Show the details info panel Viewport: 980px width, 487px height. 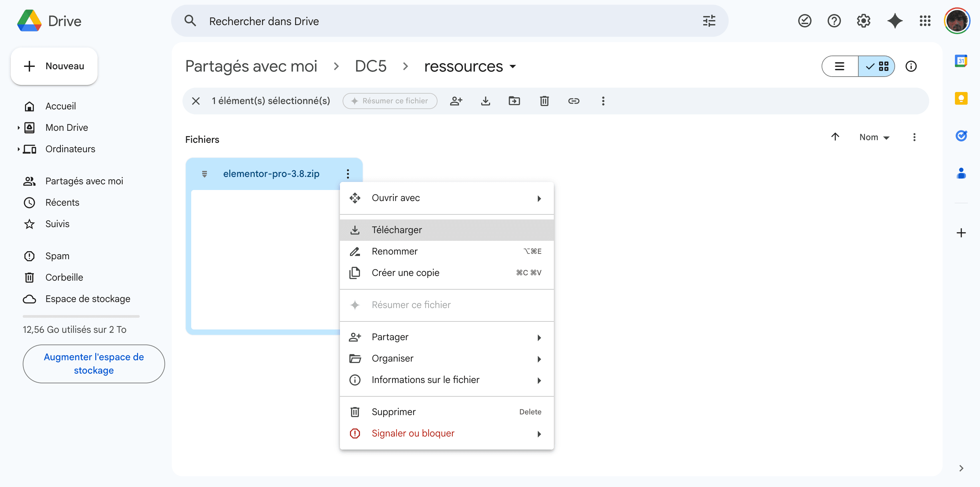coord(911,66)
